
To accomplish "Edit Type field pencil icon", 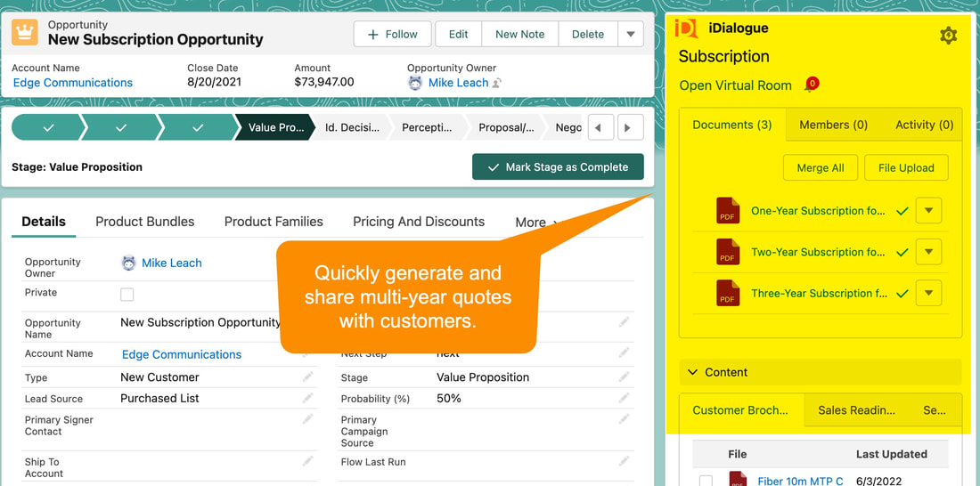I will 307,377.
